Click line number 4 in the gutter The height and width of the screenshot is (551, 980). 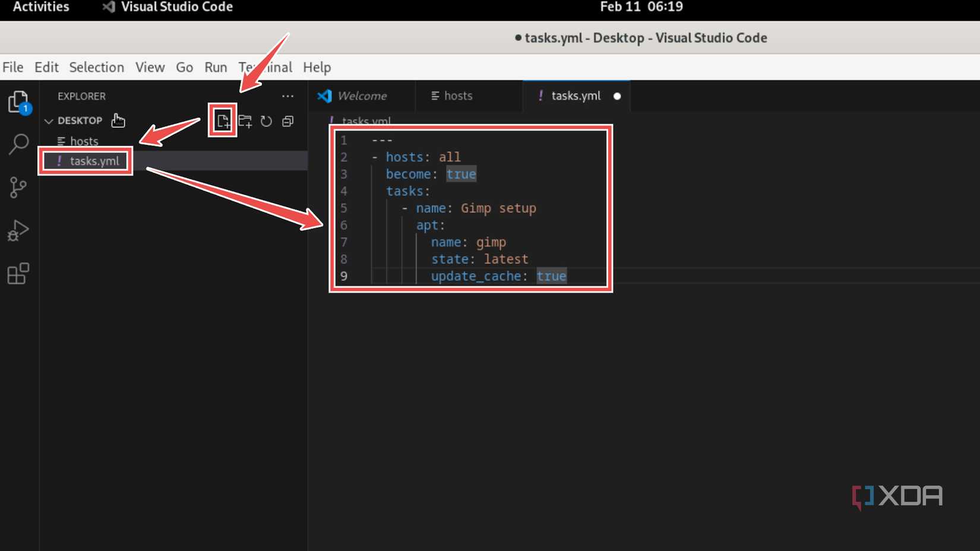click(x=344, y=191)
